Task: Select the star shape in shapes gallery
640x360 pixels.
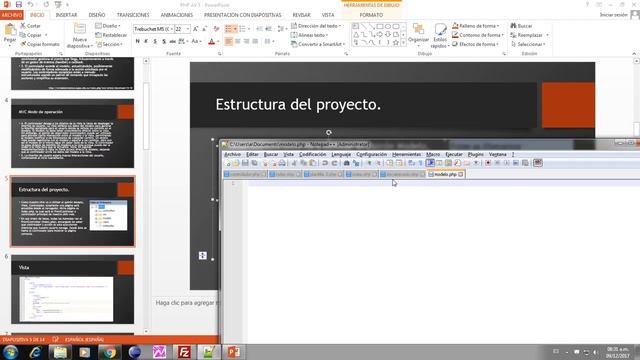Action: (396, 42)
